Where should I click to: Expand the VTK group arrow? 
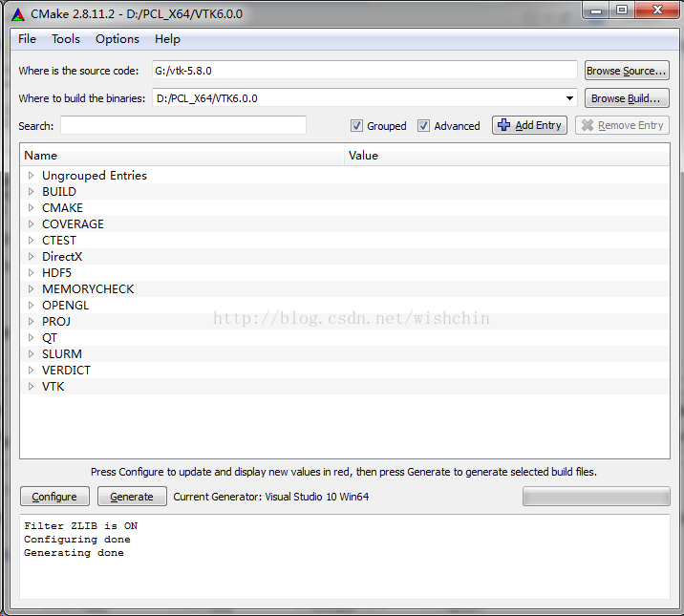pyautogui.click(x=31, y=386)
